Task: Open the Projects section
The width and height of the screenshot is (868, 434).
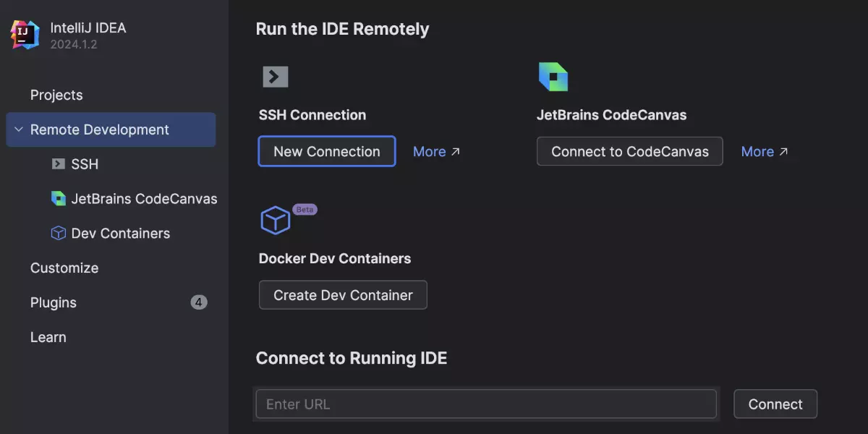Action: (56, 95)
